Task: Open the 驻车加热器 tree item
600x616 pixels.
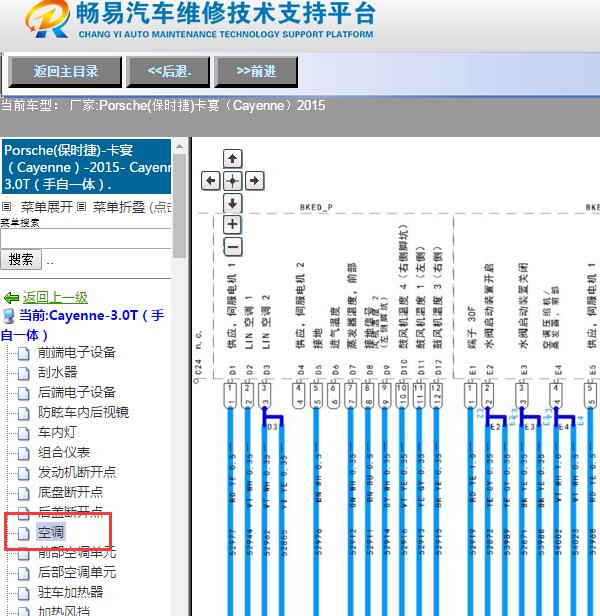Action: click(x=70, y=592)
